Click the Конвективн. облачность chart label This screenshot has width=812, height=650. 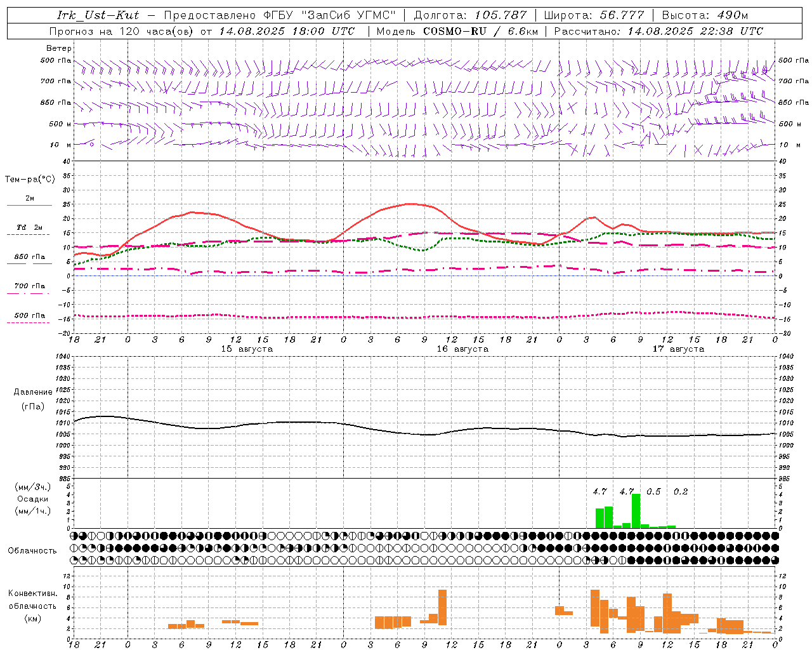click(32, 600)
